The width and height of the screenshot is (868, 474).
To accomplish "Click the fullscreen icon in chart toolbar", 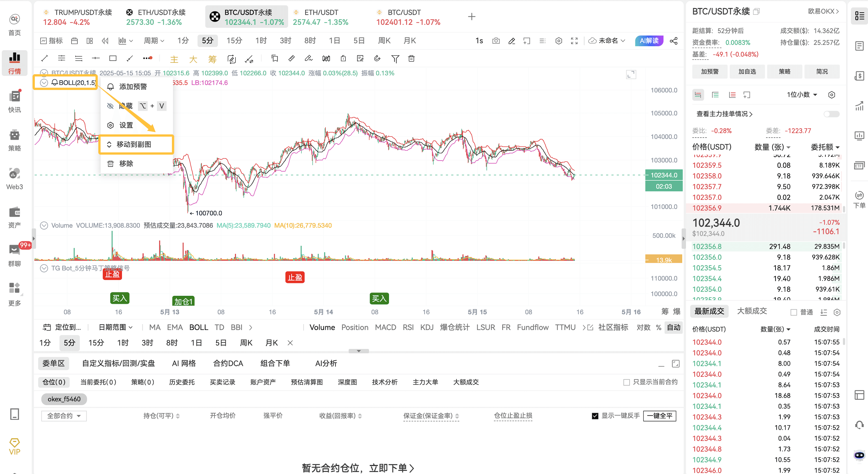I will (x=574, y=41).
